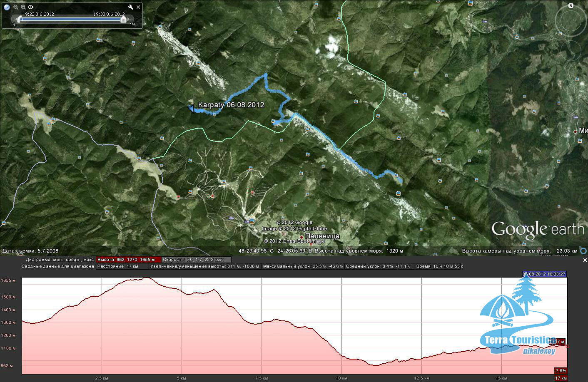Viewport: 588px width, 382px height.
Task: Click the Google Earth logo
Action: [538, 230]
